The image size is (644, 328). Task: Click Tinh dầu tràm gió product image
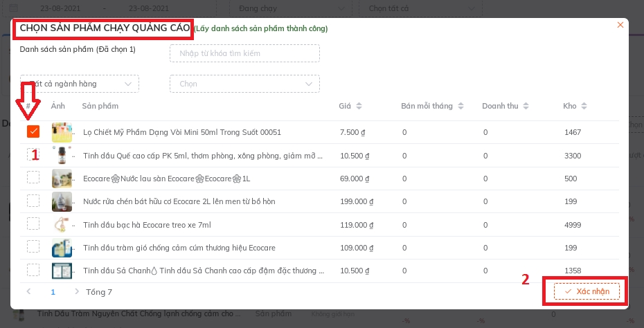[x=62, y=248]
